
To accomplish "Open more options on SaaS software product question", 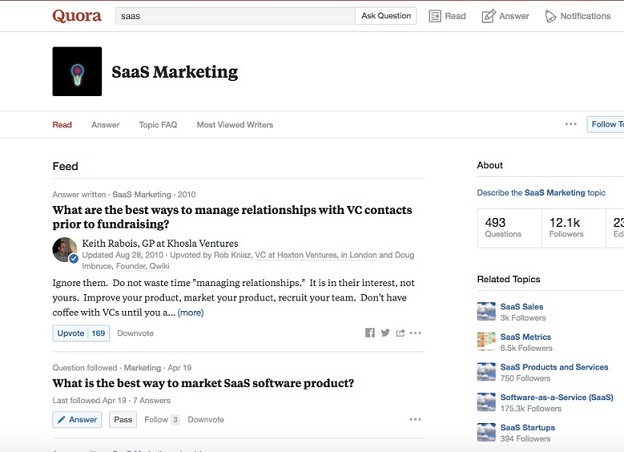I will (x=415, y=419).
